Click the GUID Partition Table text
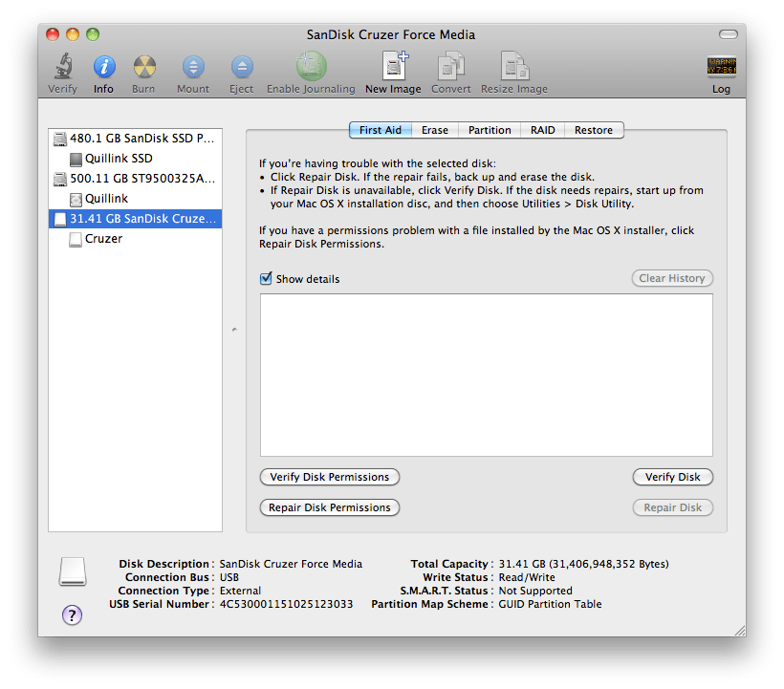The height and width of the screenshot is (689, 784). [x=550, y=604]
